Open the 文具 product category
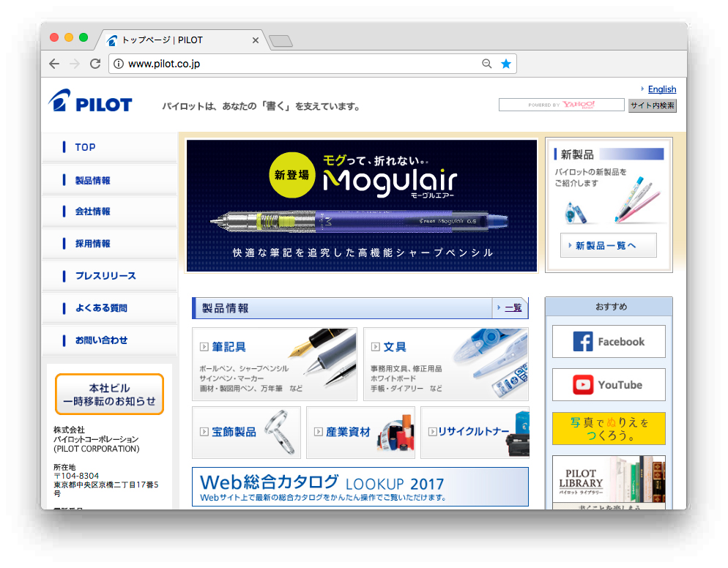Image resolution: width=728 pixels, height=568 pixels. [x=446, y=365]
